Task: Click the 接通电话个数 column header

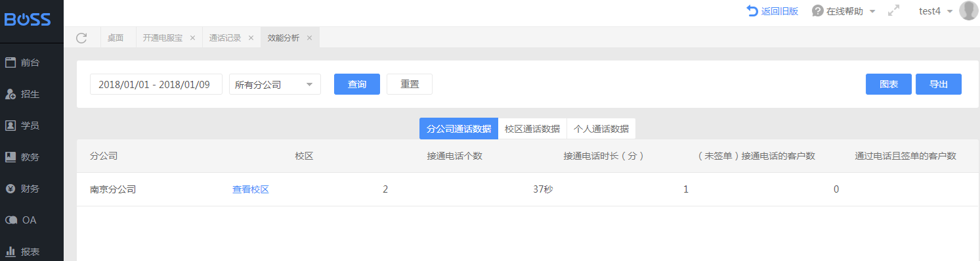Action: tap(454, 156)
